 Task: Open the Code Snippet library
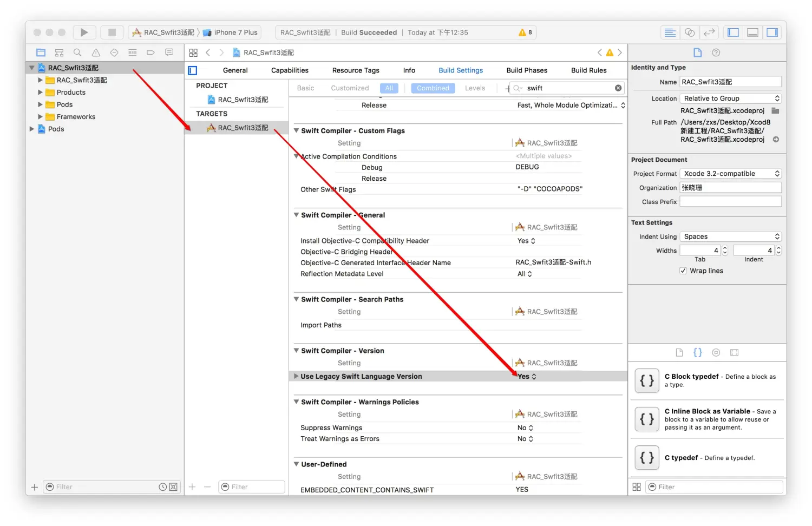tap(698, 352)
